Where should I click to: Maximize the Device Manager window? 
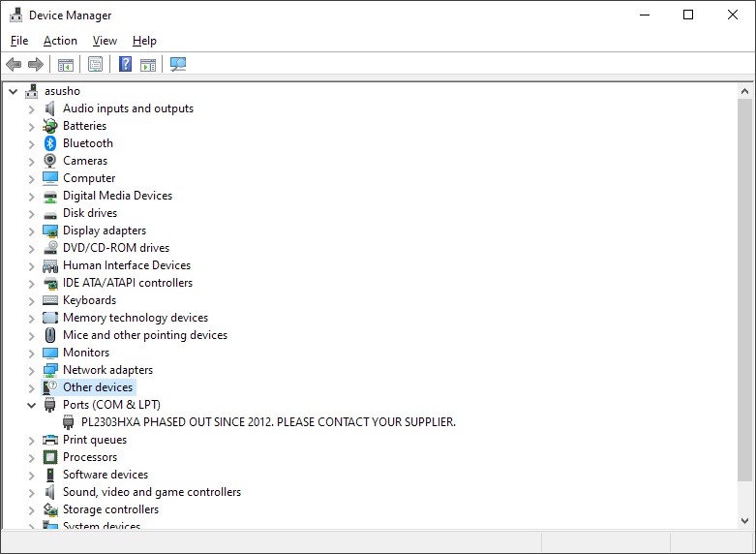pyautogui.click(x=688, y=15)
